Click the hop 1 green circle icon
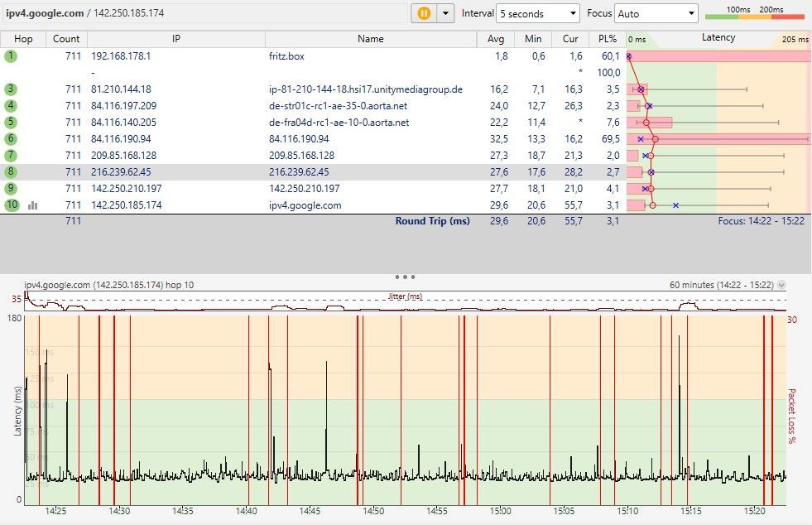 (x=11, y=56)
